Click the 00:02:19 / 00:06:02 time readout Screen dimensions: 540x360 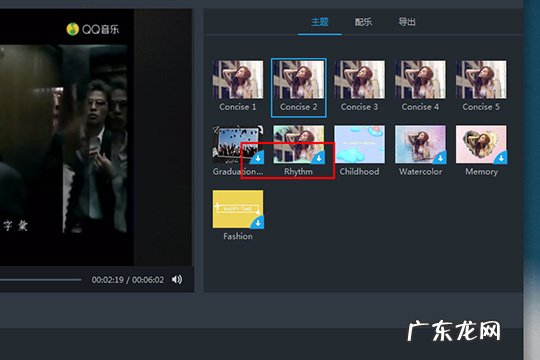pos(128,280)
